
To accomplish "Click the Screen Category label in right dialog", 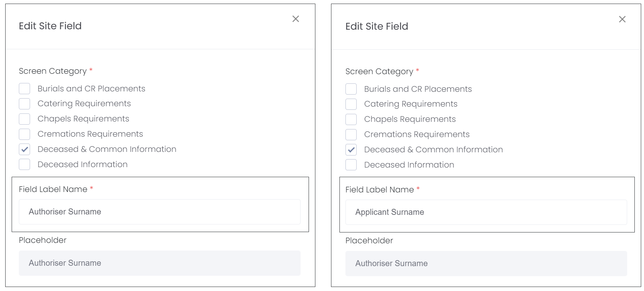I will (x=379, y=71).
